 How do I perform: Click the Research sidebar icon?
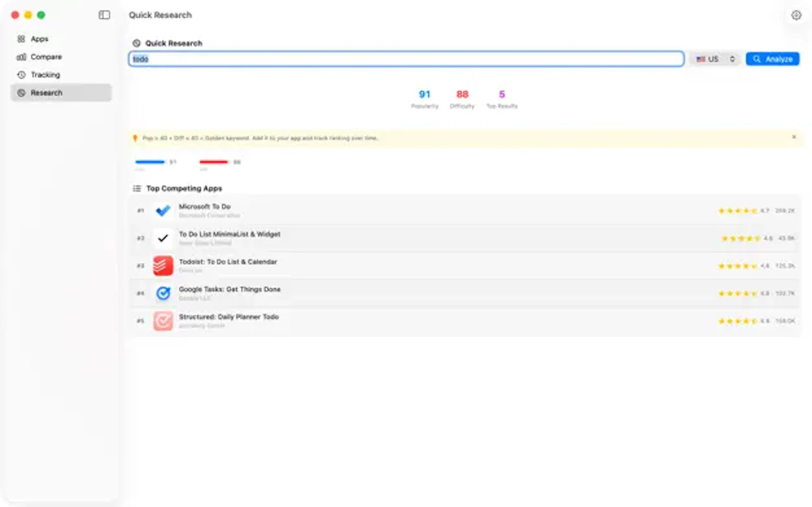click(x=21, y=93)
